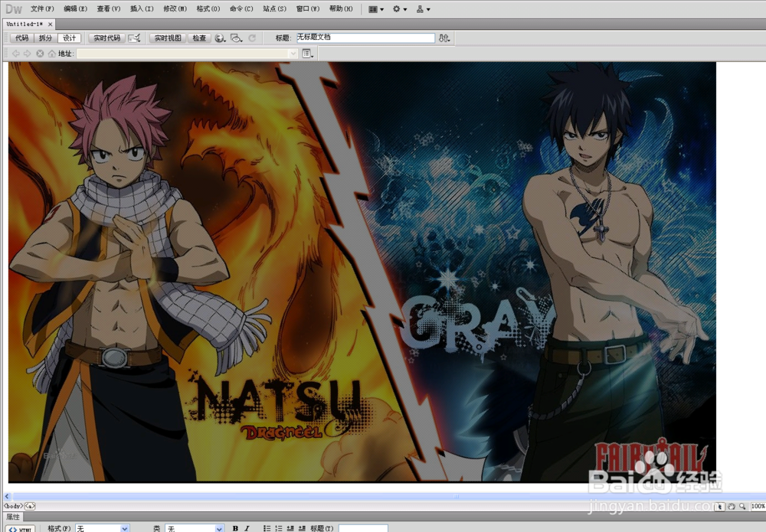Open the 地址 address dropdown
The width and height of the screenshot is (766, 532).
(293, 54)
